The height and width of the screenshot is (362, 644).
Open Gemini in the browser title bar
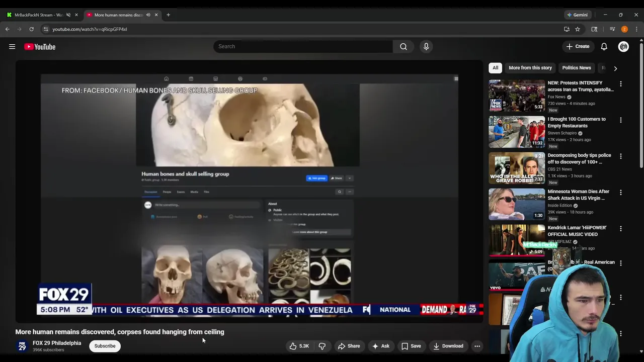tap(578, 15)
